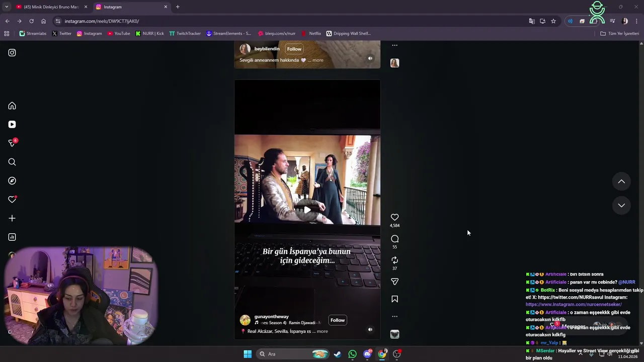Open Chrome three-dot menu
Viewport: 644px width, 362px height.
pos(636,21)
